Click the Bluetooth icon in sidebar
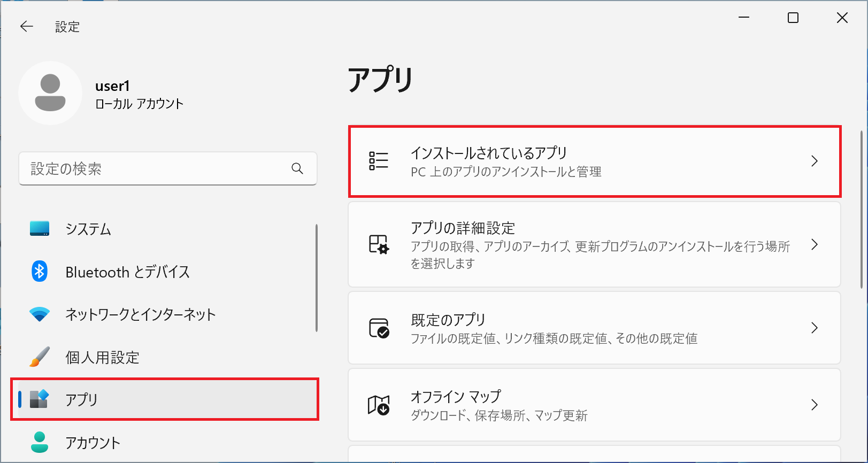Viewport: 868px width, 463px height. [40, 272]
